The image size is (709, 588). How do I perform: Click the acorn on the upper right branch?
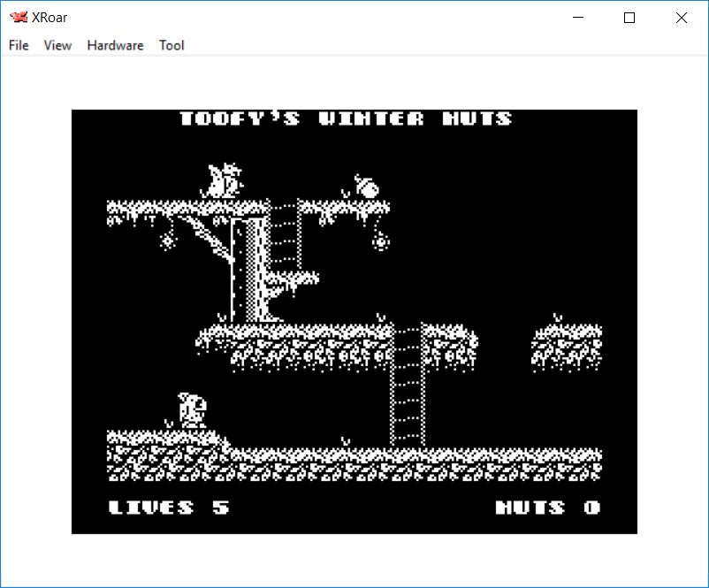coord(366,186)
